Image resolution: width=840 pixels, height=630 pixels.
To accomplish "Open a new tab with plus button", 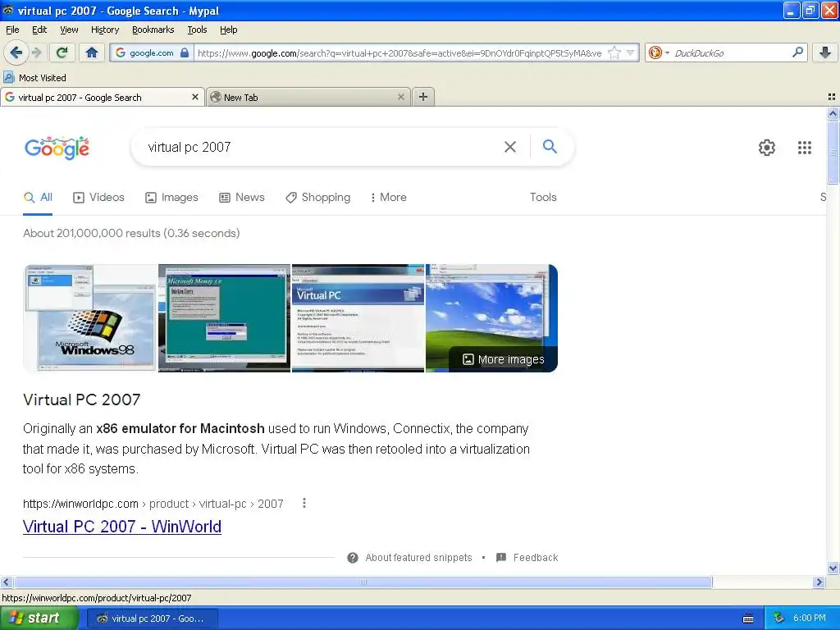I will [423, 97].
